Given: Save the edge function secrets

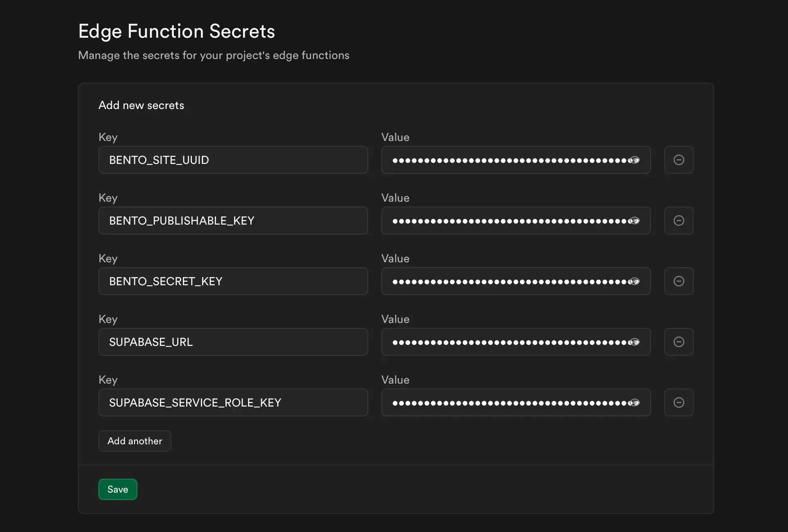Looking at the screenshot, I should (117, 489).
